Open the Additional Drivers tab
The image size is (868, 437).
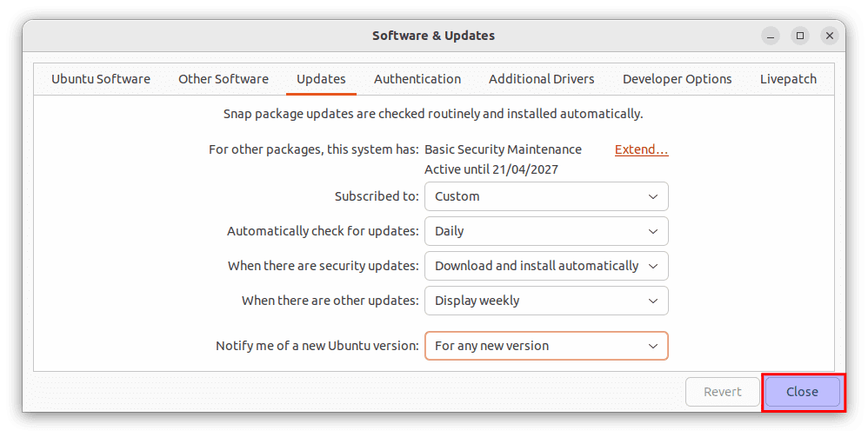(541, 79)
